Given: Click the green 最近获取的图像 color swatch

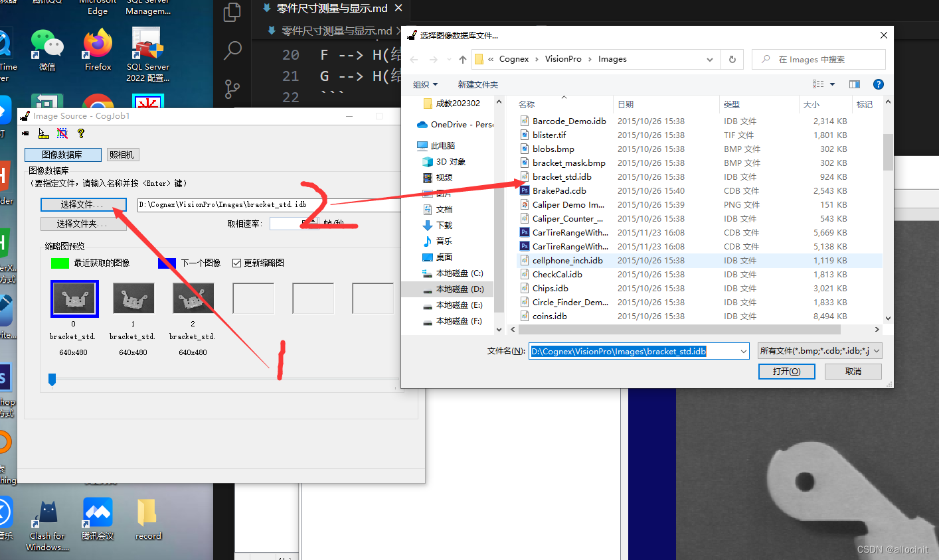Looking at the screenshot, I should [60, 263].
